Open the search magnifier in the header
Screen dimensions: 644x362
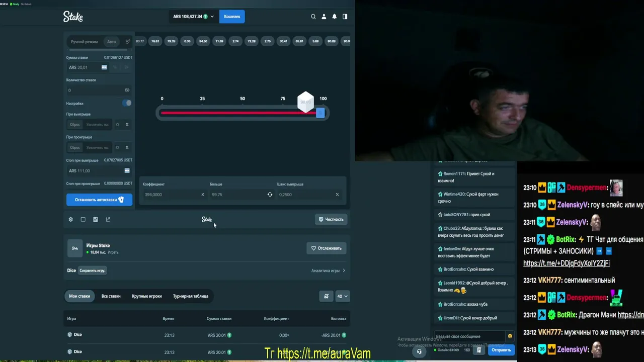point(313,17)
